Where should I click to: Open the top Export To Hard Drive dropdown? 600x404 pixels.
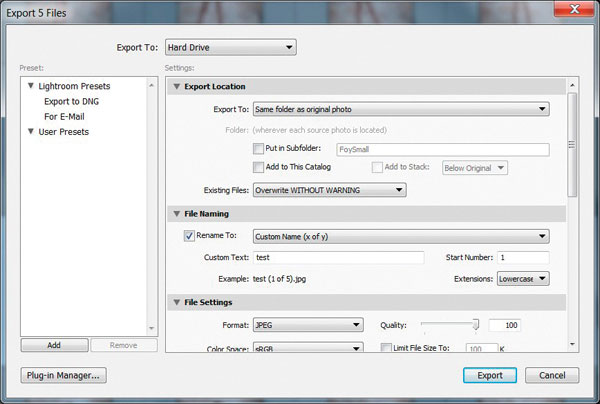(x=231, y=47)
